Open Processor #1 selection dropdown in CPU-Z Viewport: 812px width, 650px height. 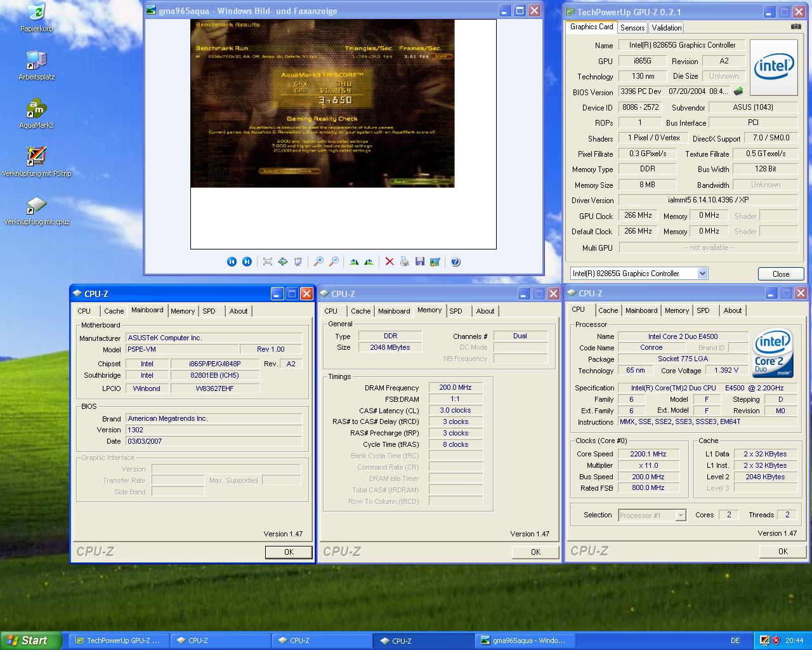[x=680, y=515]
